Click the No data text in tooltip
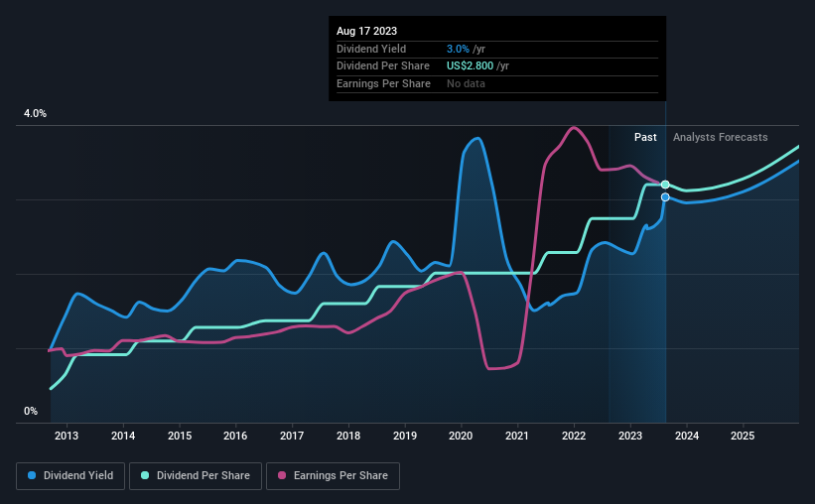This screenshot has width=815, height=504. (x=466, y=83)
